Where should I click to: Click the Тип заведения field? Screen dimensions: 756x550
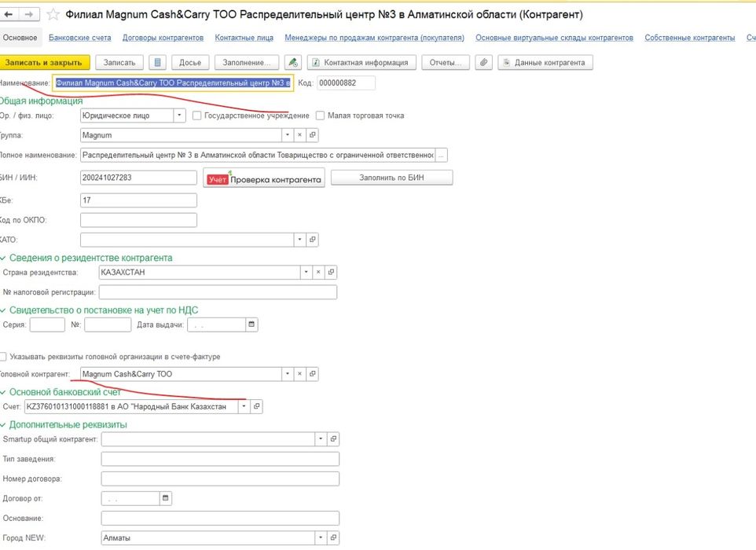220,459
